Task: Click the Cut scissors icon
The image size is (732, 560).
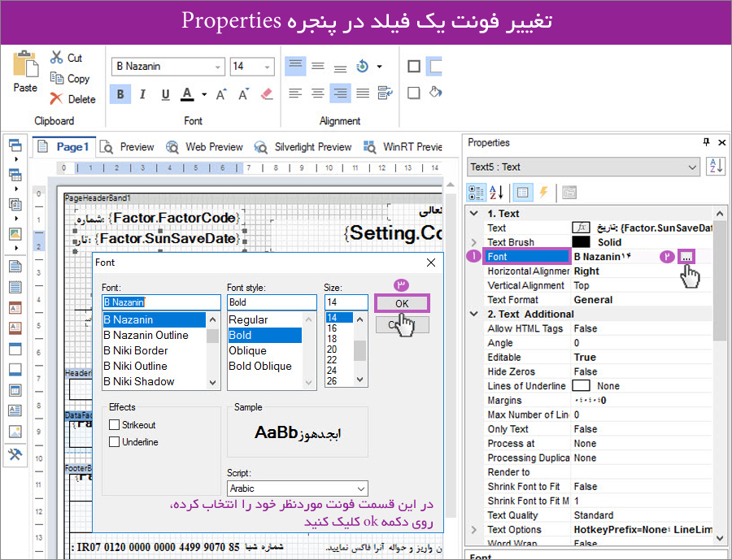Action: coord(56,58)
